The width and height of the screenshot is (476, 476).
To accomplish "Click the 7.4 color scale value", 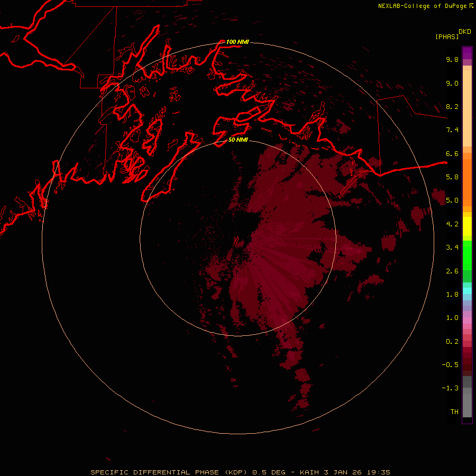I will pyautogui.click(x=452, y=130).
